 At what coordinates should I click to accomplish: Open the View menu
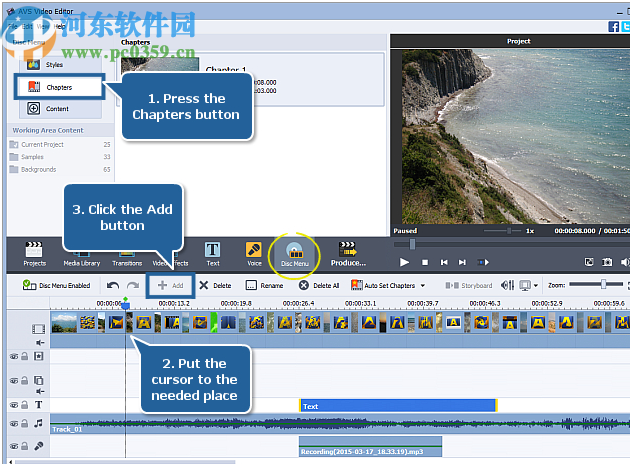[43, 26]
